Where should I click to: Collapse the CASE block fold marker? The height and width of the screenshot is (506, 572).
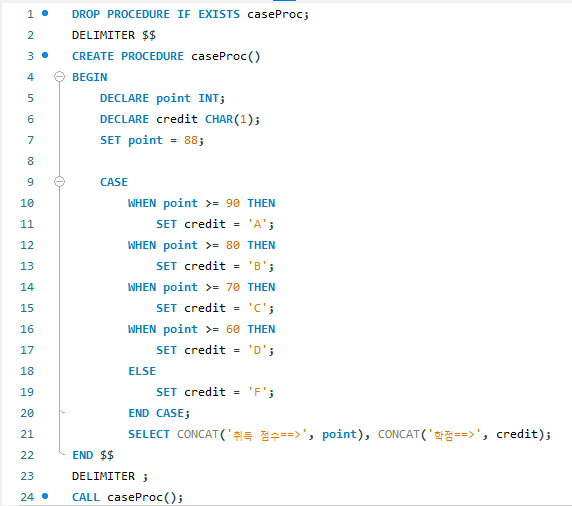(x=59, y=182)
